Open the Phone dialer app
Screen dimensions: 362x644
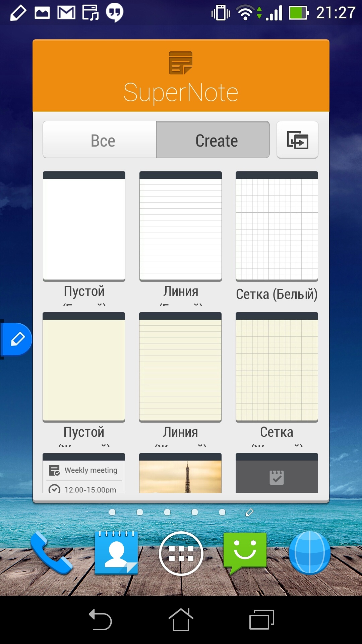[x=51, y=553]
